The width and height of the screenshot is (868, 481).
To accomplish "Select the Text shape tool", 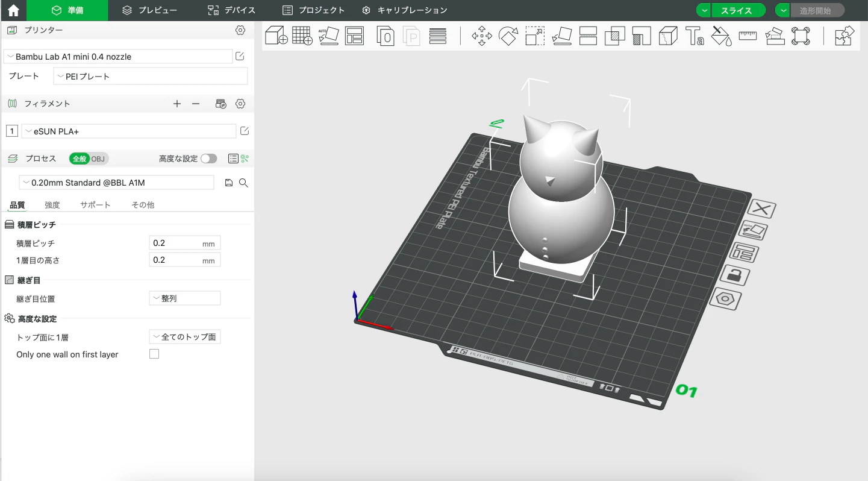I will (695, 36).
